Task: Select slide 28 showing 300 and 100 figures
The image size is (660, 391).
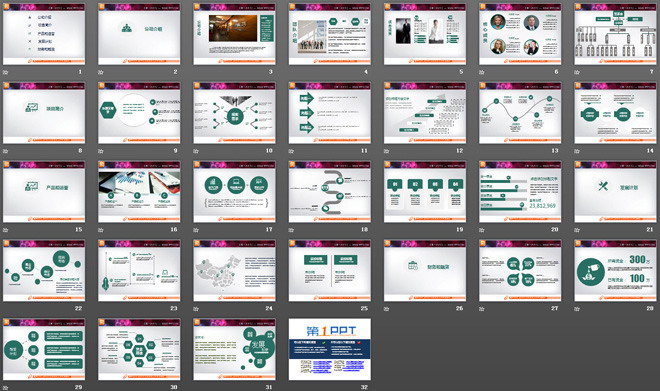Action: [615, 271]
